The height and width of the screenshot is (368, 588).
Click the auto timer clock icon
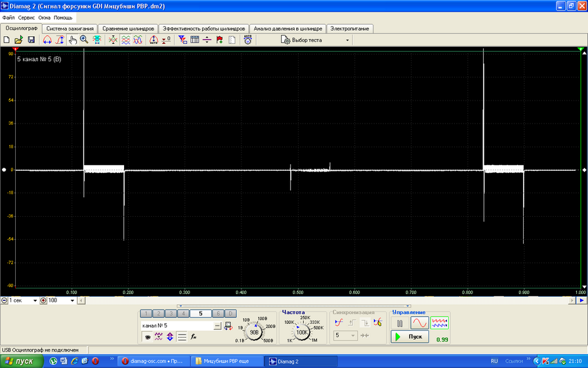(247, 40)
